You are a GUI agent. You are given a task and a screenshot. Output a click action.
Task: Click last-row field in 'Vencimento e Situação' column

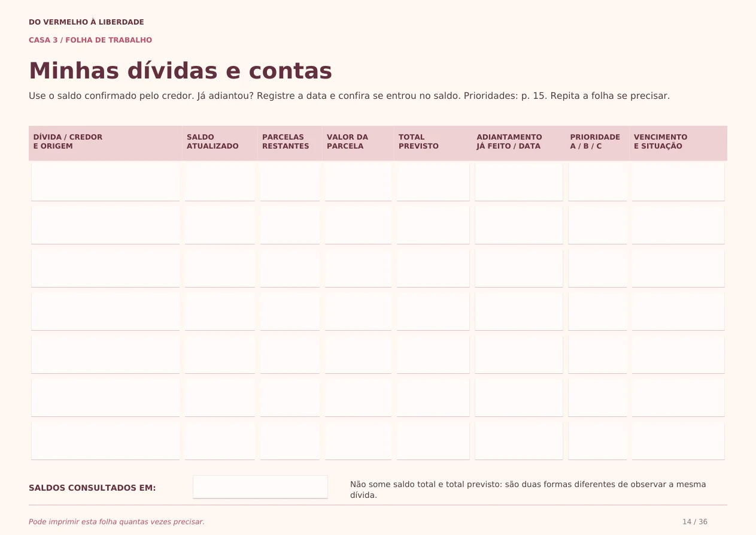pos(678,441)
